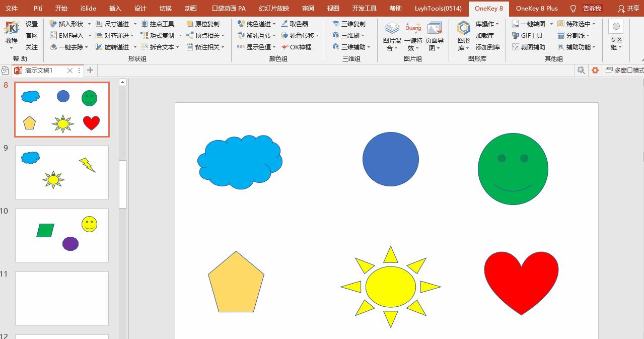The height and width of the screenshot is (339, 644).
Task: Click the pin icon left of orange gear
Action: coord(581,70)
